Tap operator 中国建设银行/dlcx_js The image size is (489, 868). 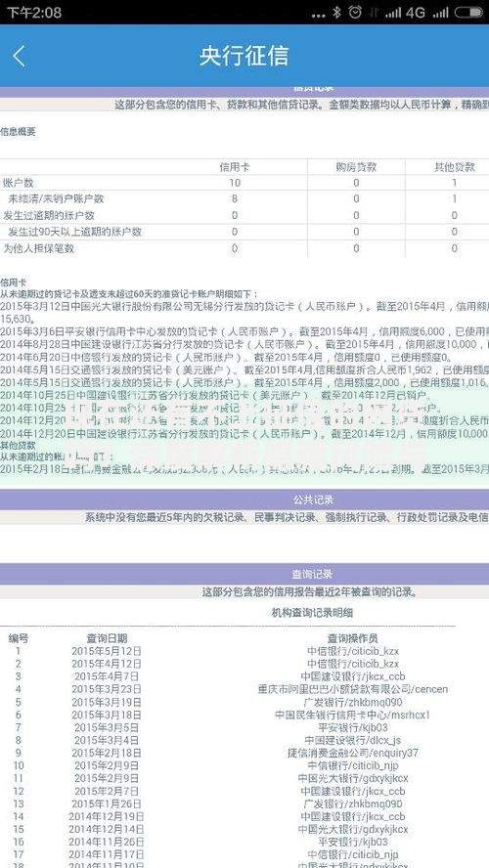pyautogui.click(x=353, y=740)
